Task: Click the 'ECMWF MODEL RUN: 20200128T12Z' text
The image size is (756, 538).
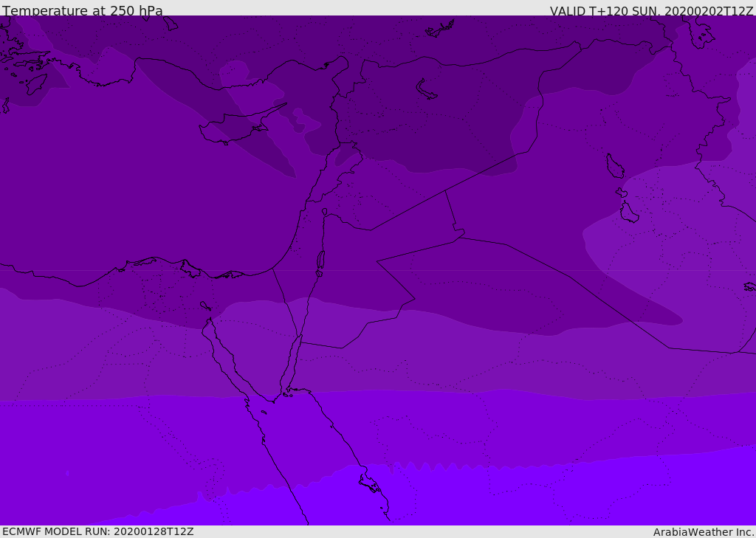Action: 98,531
